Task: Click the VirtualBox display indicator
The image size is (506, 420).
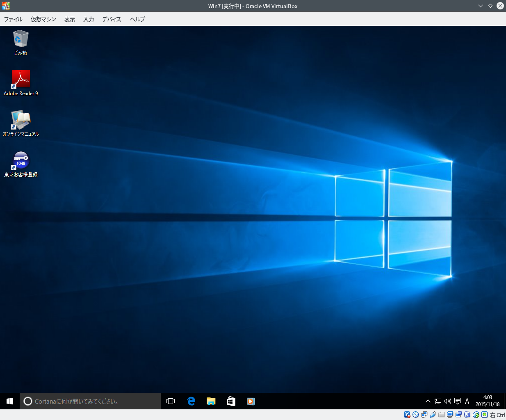Action: [x=450, y=415]
